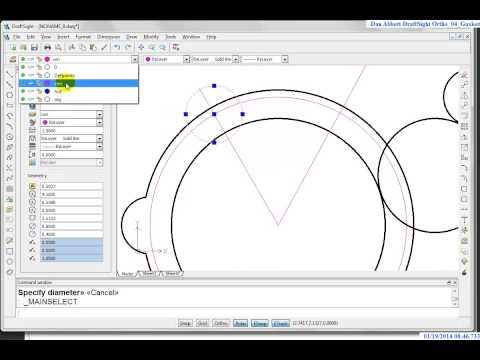Select the Line tool in left toolbar

(10, 74)
